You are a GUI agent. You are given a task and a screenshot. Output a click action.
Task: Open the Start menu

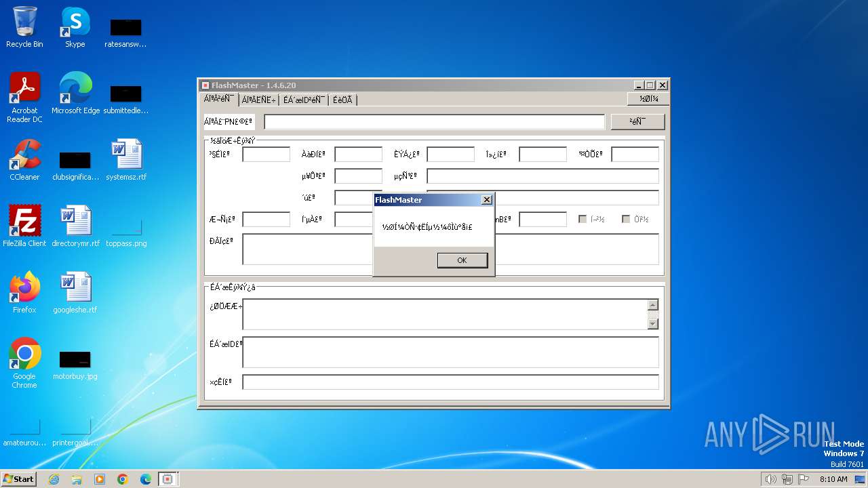click(x=18, y=479)
